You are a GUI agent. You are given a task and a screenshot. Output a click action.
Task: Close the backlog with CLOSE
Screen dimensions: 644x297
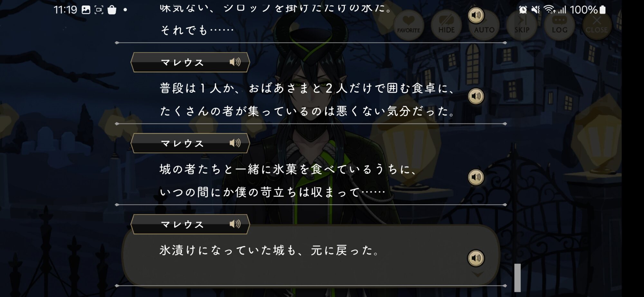tap(597, 25)
